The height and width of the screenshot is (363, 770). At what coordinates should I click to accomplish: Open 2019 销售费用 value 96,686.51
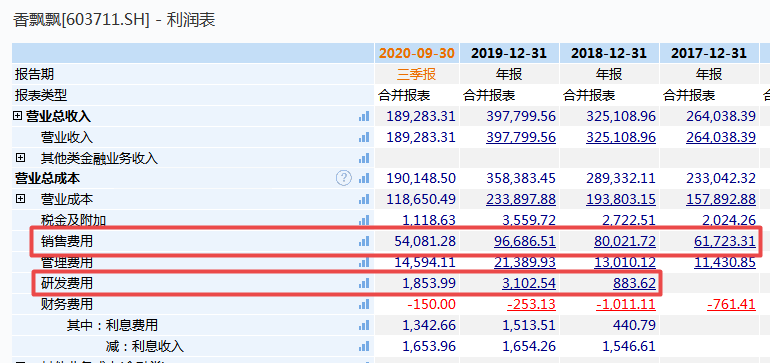point(525,241)
